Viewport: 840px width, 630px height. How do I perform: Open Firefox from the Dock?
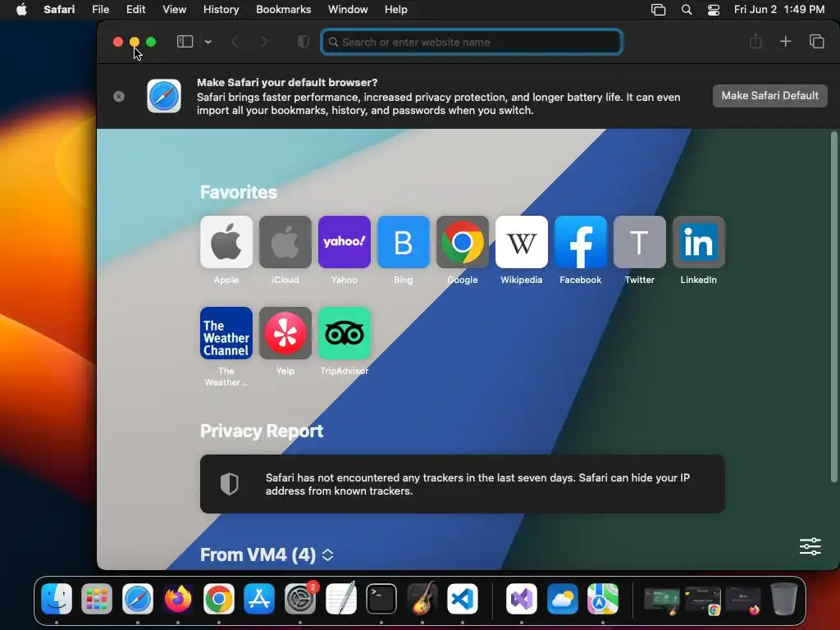coord(178,598)
